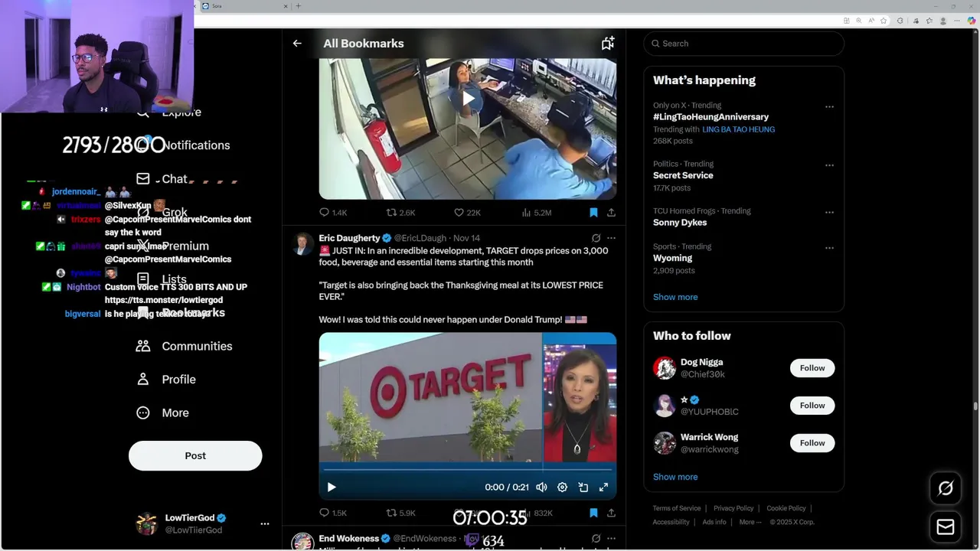Open the surveillance video thumbnail
The height and width of the screenshot is (551, 980).
click(468, 129)
